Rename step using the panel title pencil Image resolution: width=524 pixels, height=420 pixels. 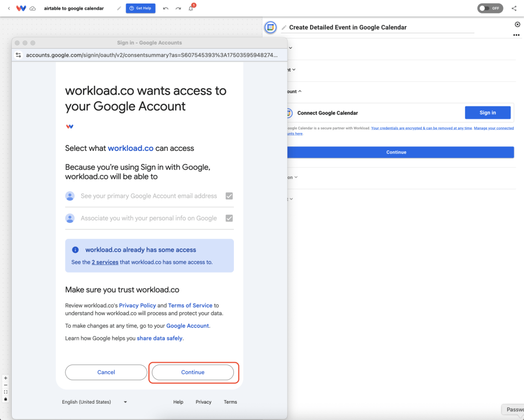click(284, 28)
